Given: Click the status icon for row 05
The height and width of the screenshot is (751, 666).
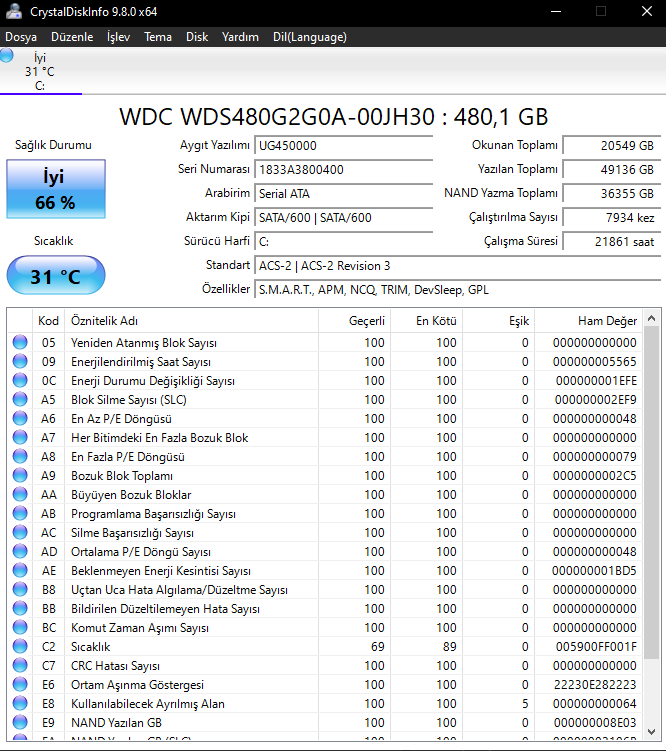Looking at the screenshot, I should 20,342.
